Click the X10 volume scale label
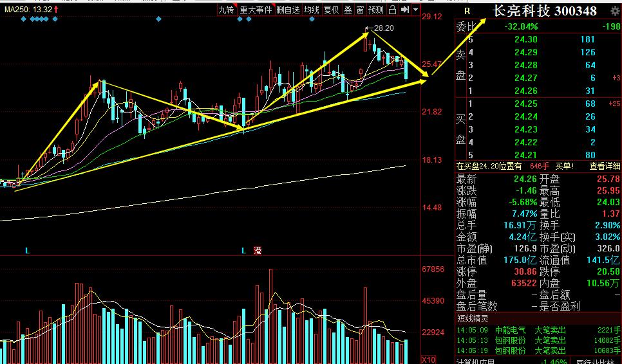The width and height of the screenshot is (622, 364). [x=429, y=359]
